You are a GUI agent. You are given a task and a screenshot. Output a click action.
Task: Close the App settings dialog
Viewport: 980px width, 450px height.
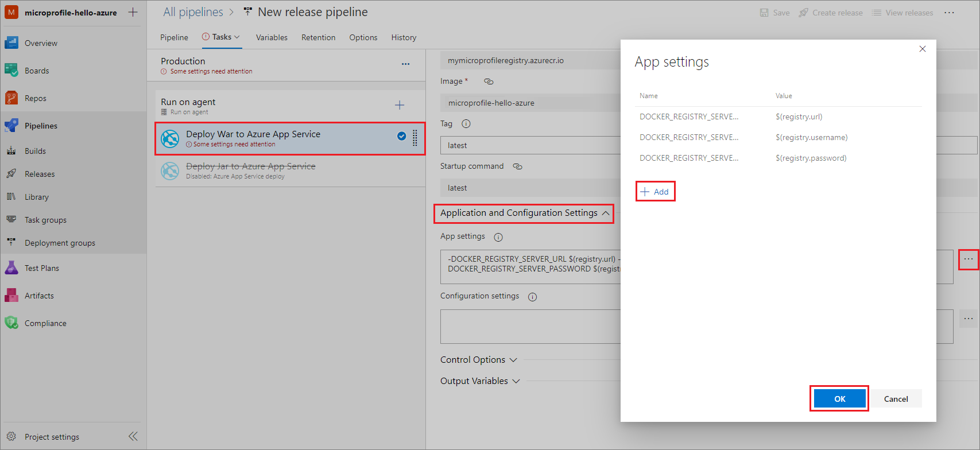923,49
